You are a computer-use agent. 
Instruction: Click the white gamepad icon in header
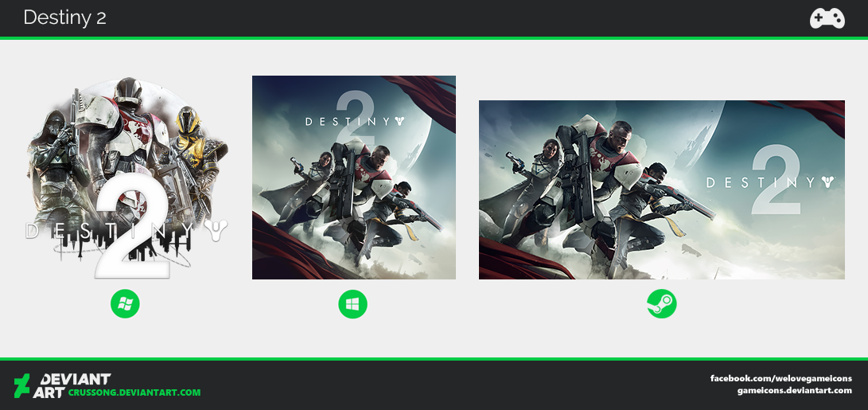click(x=827, y=18)
